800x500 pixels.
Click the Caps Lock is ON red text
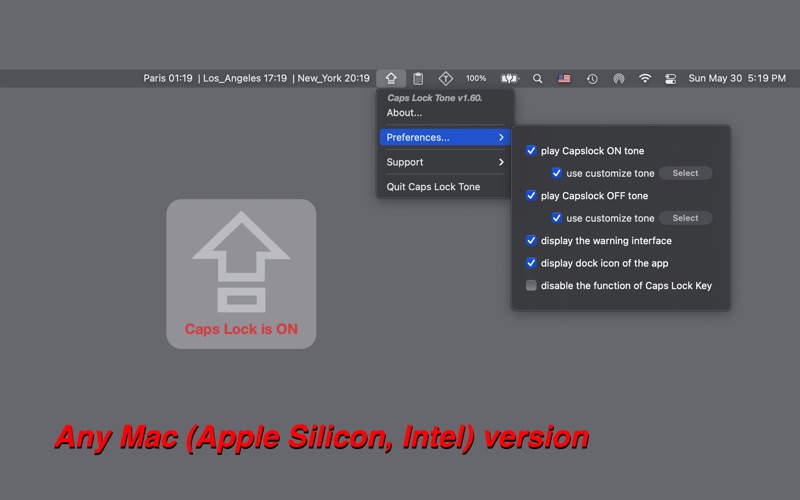[241, 329]
